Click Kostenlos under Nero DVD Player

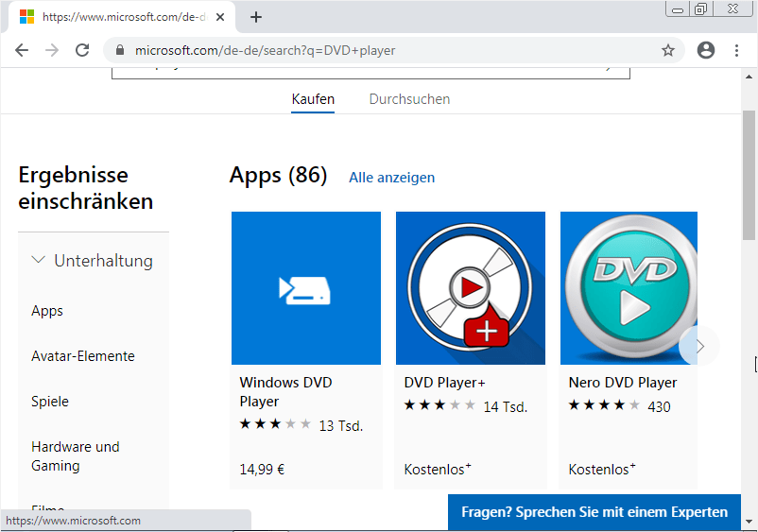point(602,470)
